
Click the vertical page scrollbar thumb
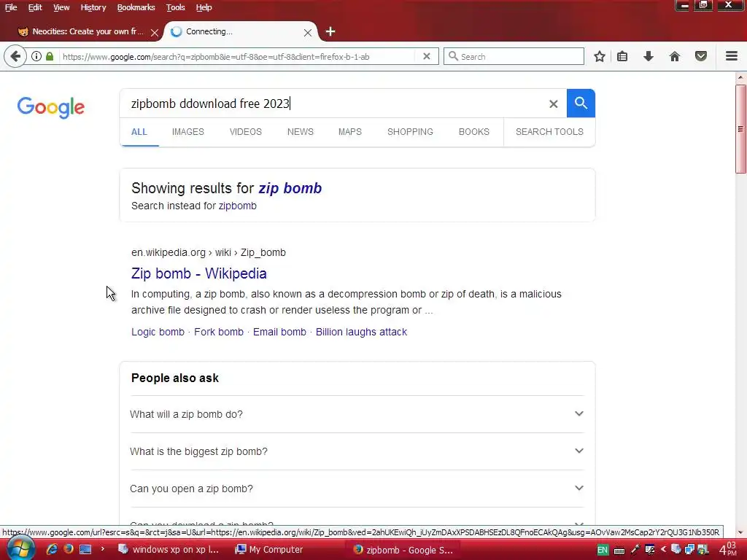pos(741,129)
